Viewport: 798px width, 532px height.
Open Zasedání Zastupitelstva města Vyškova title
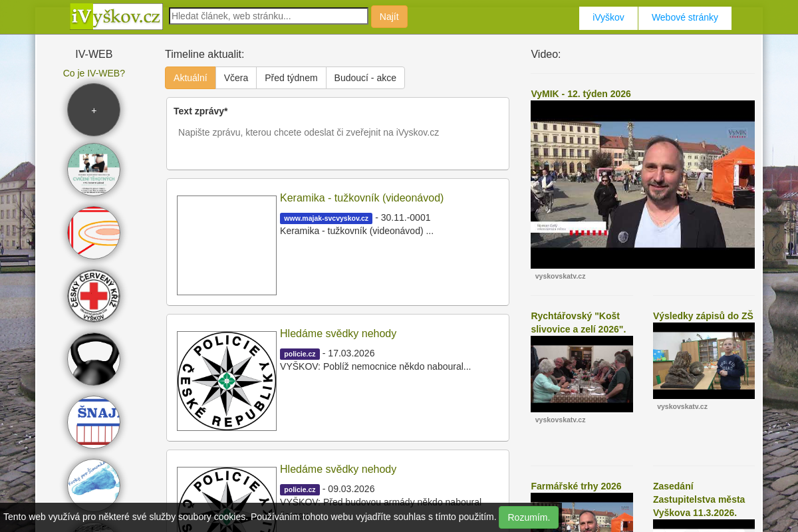(699, 499)
